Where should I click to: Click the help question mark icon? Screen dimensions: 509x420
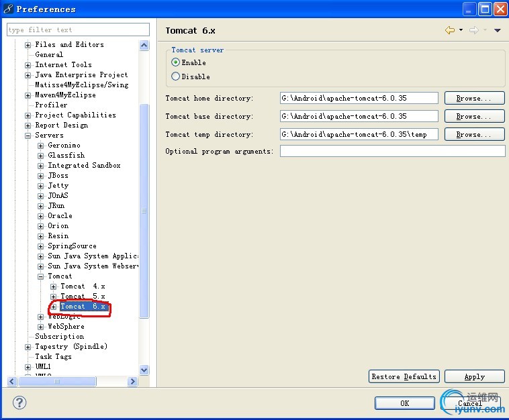coord(19,403)
